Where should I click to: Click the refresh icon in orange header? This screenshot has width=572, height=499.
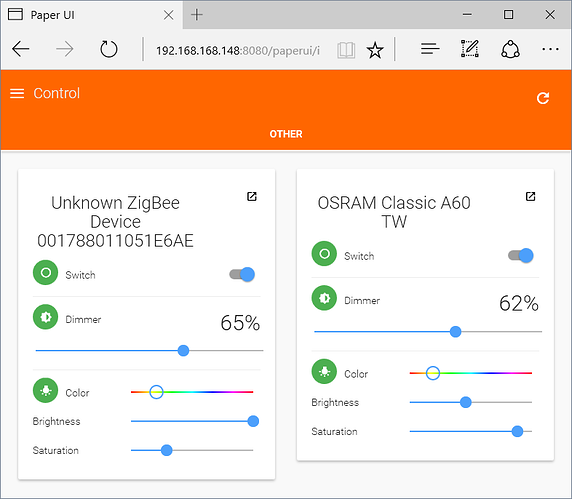pos(543,98)
